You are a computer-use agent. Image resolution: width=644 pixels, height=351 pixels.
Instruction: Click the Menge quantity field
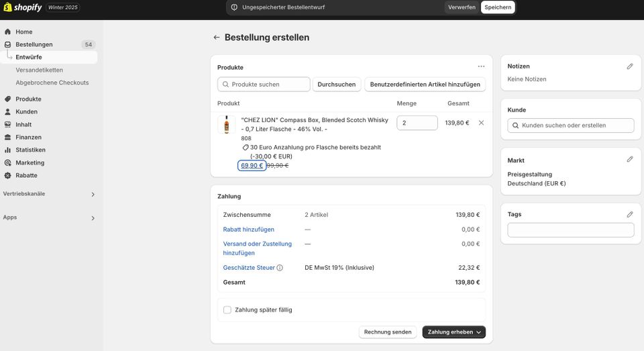417,123
